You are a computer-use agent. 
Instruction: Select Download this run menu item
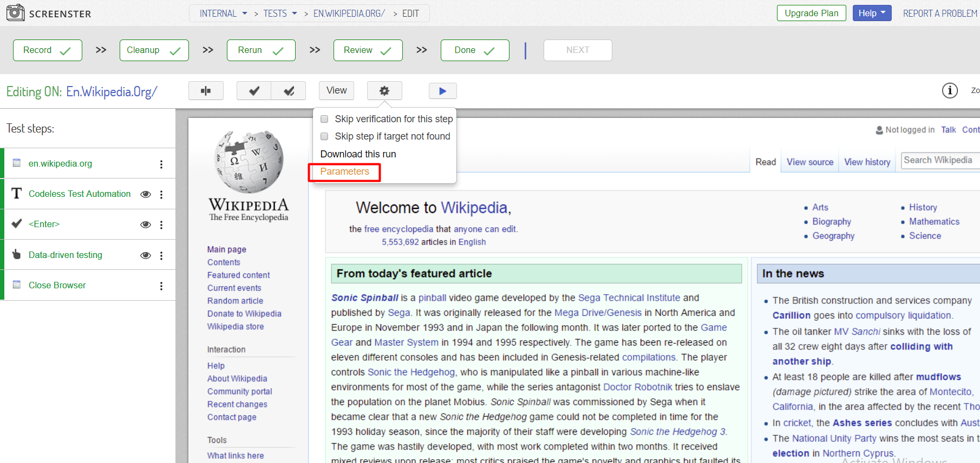(358, 154)
